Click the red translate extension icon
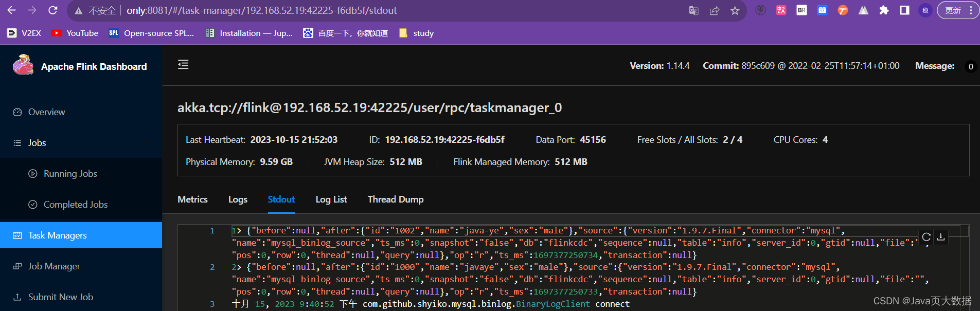The width and height of the screenshot is (980, 311). (x=781, y=10)
